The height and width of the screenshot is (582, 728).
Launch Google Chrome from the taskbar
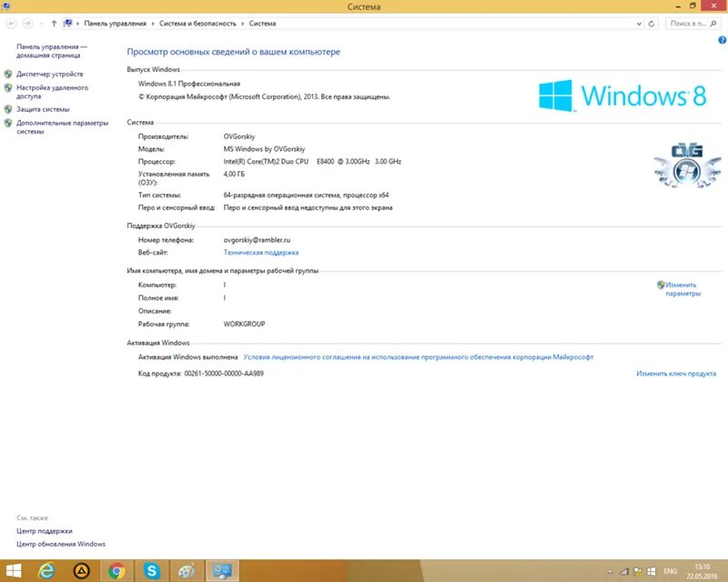click(116, 570)
